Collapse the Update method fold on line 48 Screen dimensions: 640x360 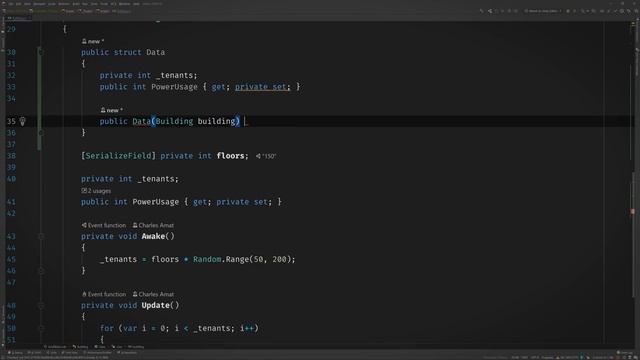(40, 305)
